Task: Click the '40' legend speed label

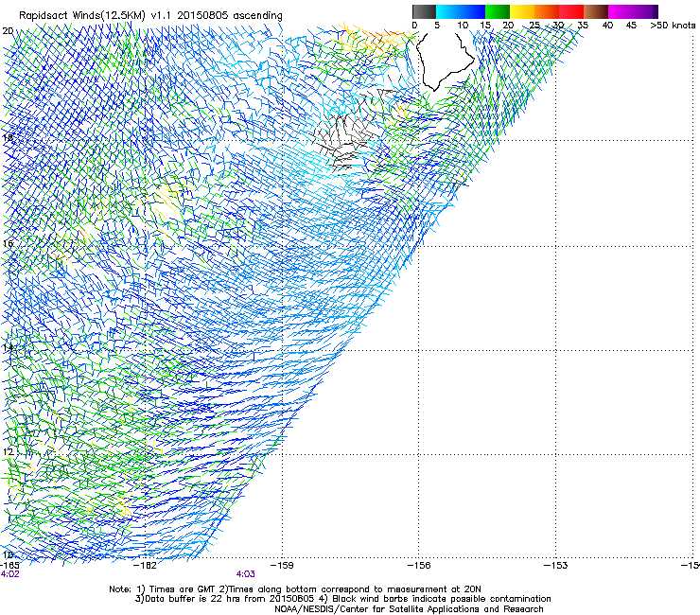Action: click(607, 26)
